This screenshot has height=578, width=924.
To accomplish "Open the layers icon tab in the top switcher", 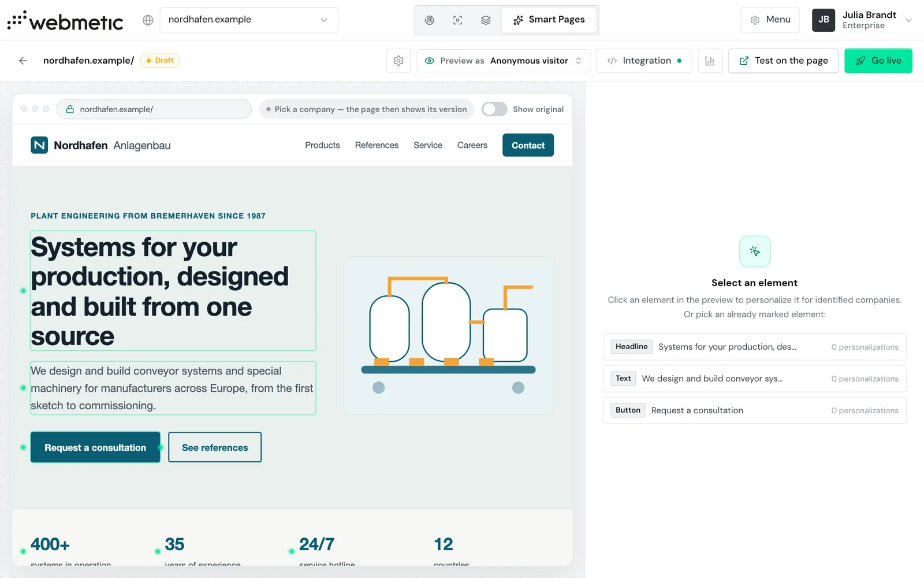I will (x=486, y=20).
